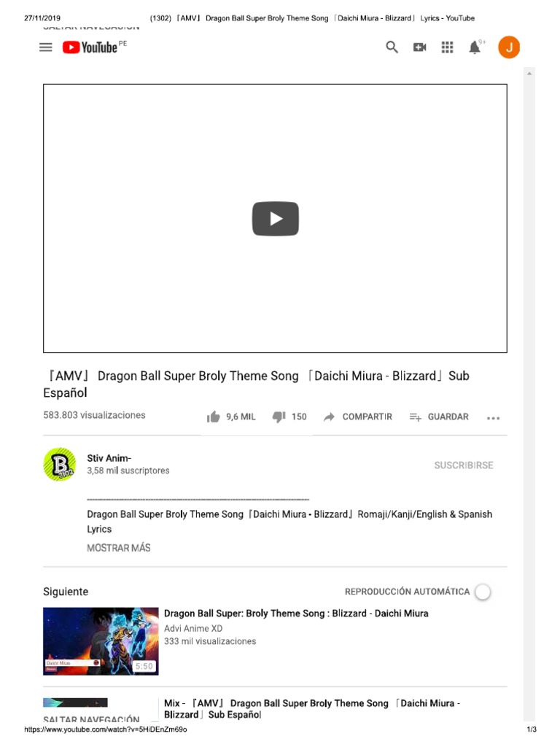Viewport: 560px width, 747px height.
Task: Open the three-dot more actions menu
Action: point(494,418)
